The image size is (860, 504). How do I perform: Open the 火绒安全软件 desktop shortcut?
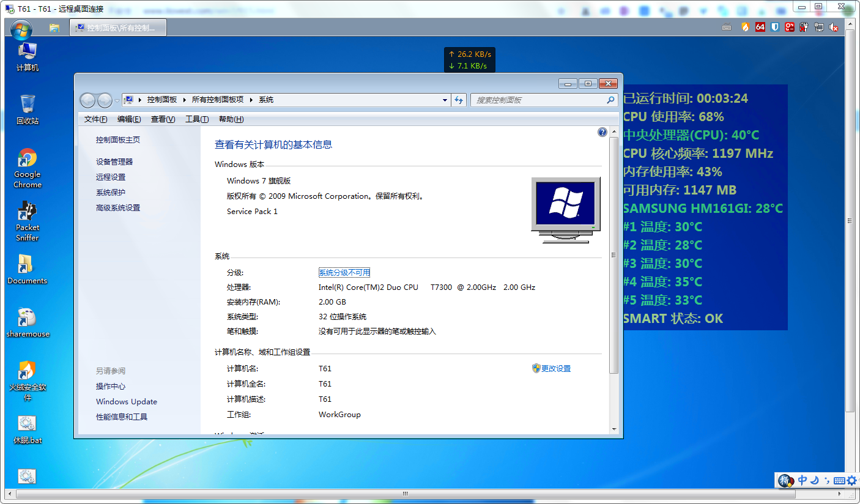pyautogui.click(x=28, y=381)
